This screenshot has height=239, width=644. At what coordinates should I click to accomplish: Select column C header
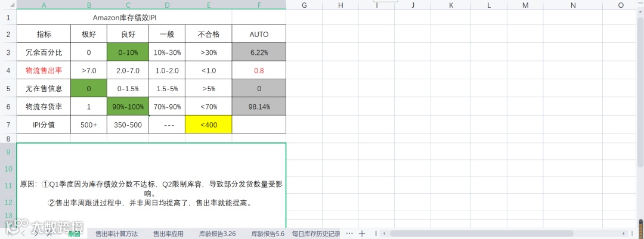[128, 5]
